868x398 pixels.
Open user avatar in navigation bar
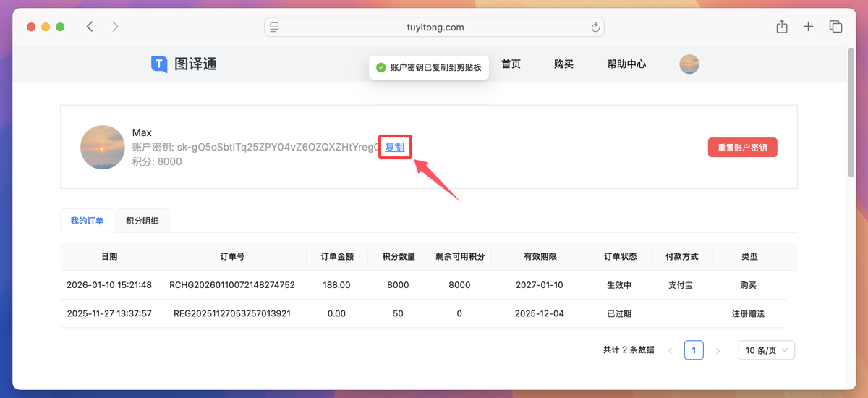coord(689,64)
